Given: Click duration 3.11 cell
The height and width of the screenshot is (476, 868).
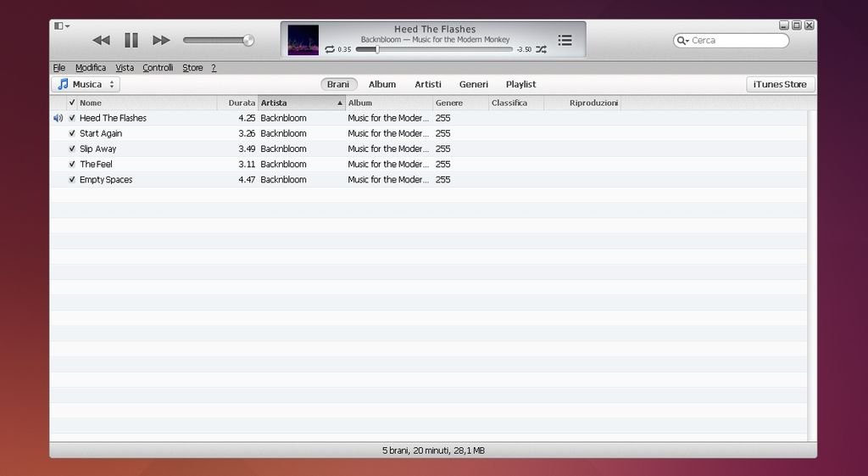Looking at the screenshot, I should [247, 165].
